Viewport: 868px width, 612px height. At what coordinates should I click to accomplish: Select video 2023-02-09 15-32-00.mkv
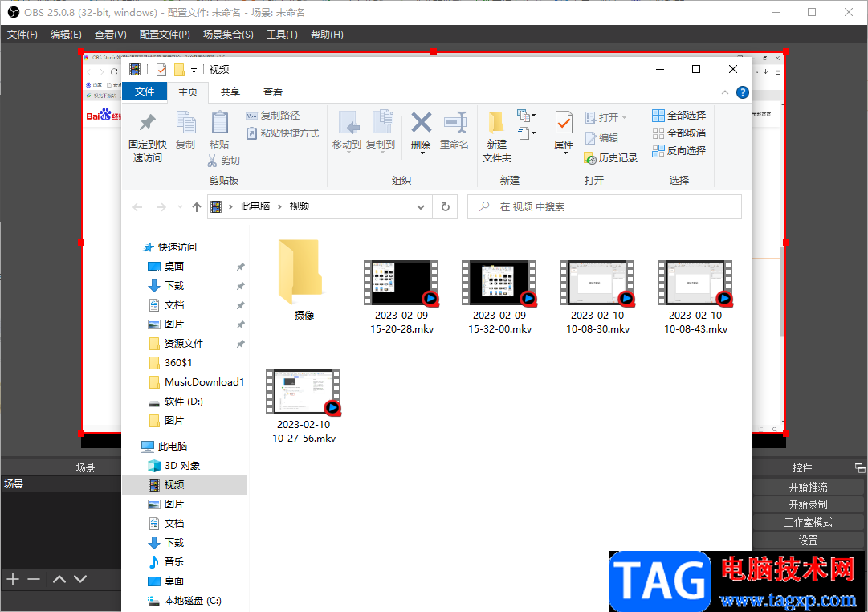499,297
